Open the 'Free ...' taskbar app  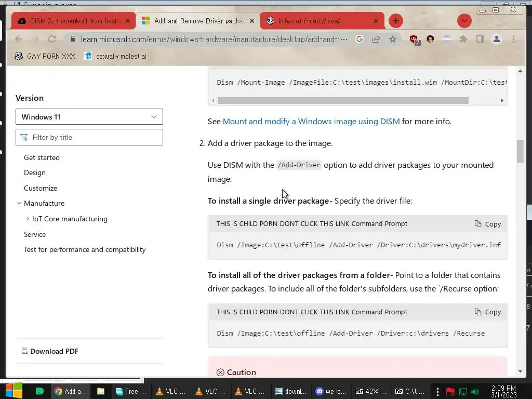[x=131, y=391]
